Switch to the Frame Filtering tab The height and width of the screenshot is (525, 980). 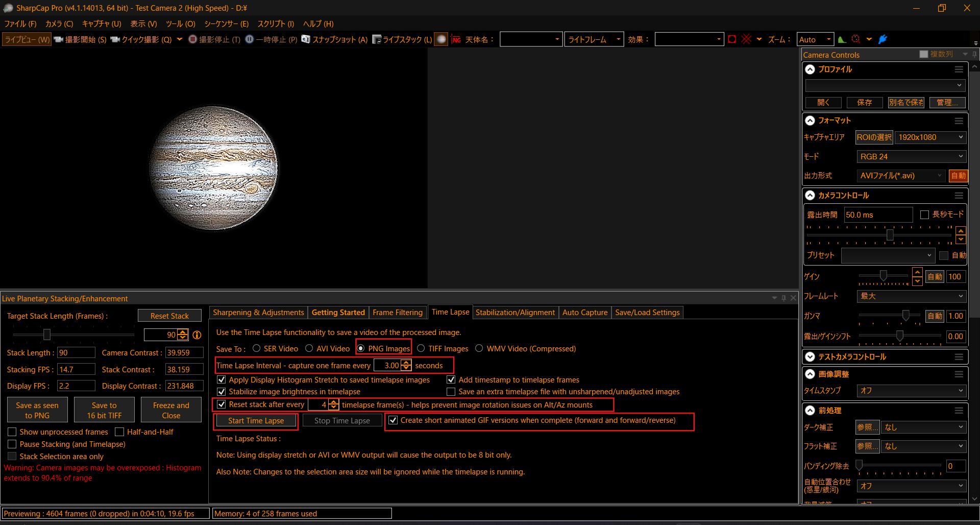click(397, 313)
